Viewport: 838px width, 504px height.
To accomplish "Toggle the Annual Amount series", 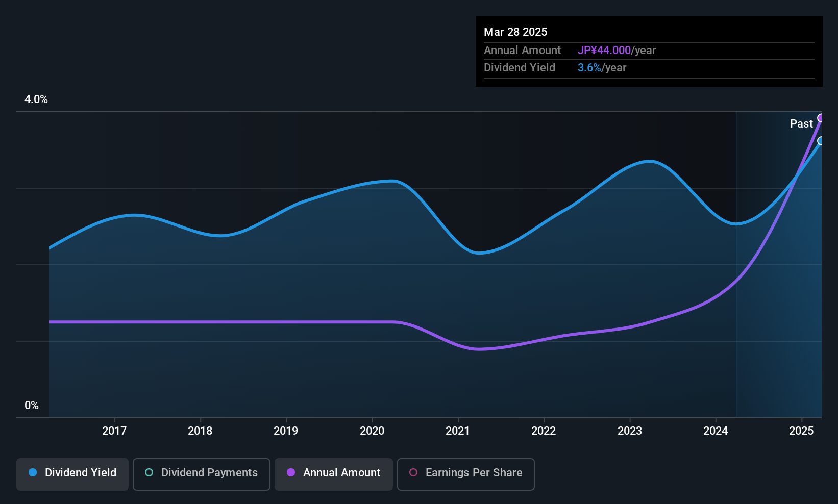I will pos(334,474).
